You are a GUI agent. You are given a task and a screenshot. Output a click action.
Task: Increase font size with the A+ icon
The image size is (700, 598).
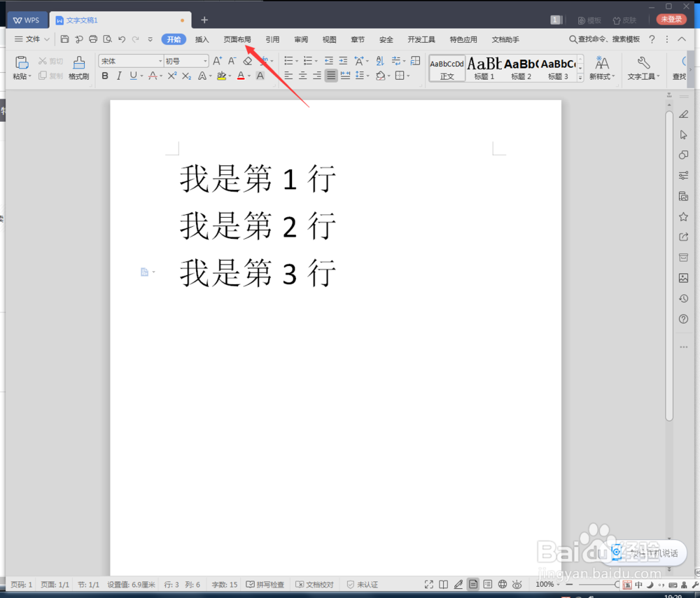pos(218,61)
